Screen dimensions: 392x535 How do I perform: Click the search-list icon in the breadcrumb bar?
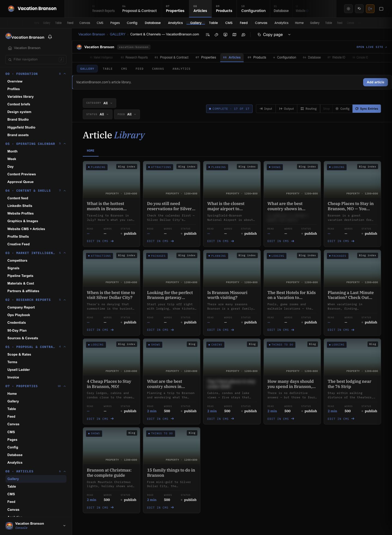pos(207,35)
